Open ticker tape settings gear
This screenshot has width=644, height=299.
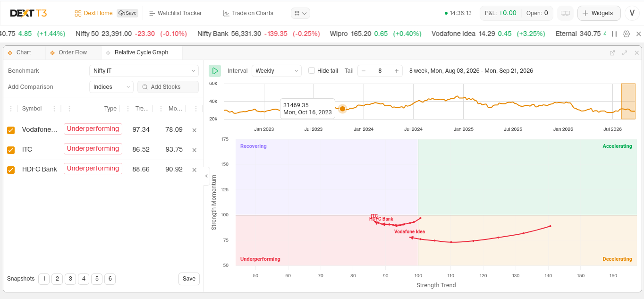pos(627,34)
